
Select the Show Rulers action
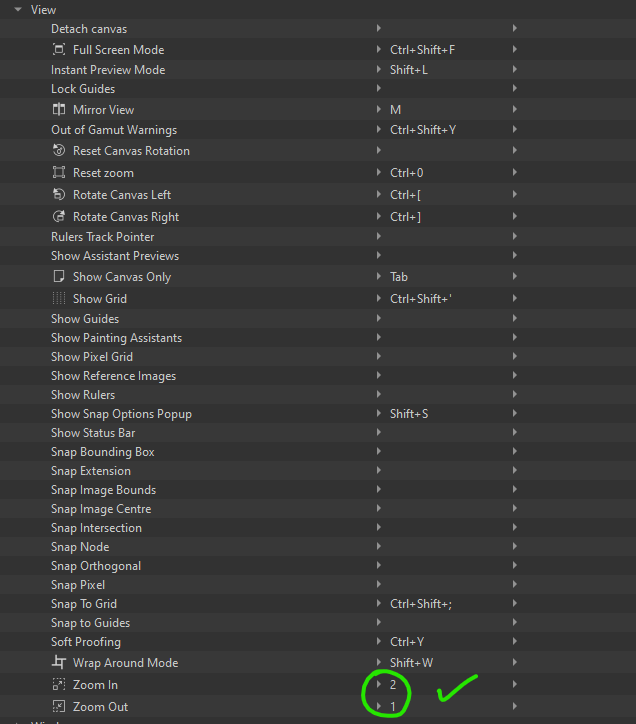[83, 395]
